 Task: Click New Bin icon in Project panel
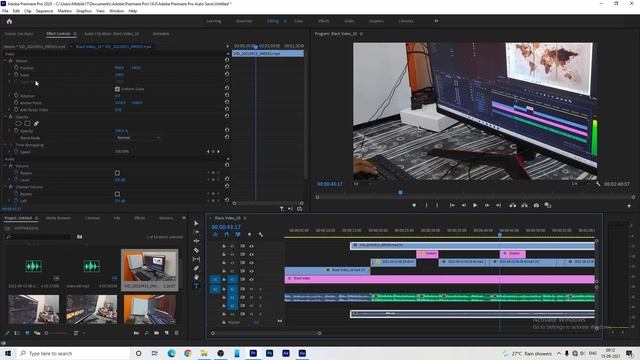tap(156, 333)
